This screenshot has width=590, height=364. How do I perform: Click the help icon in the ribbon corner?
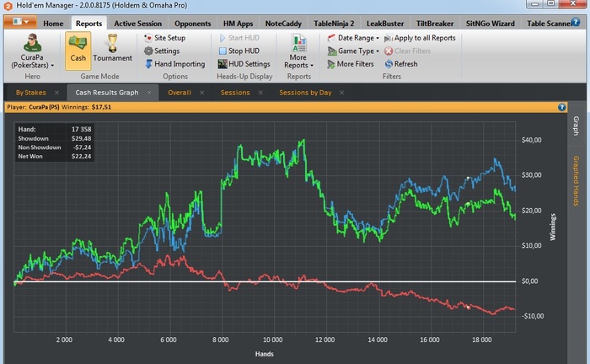575,22
